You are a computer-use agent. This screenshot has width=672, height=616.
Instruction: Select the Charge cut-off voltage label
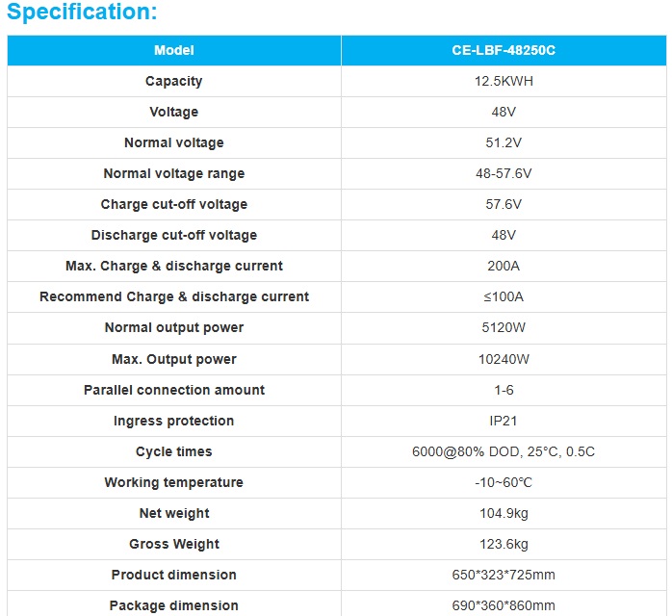(173, 204)
